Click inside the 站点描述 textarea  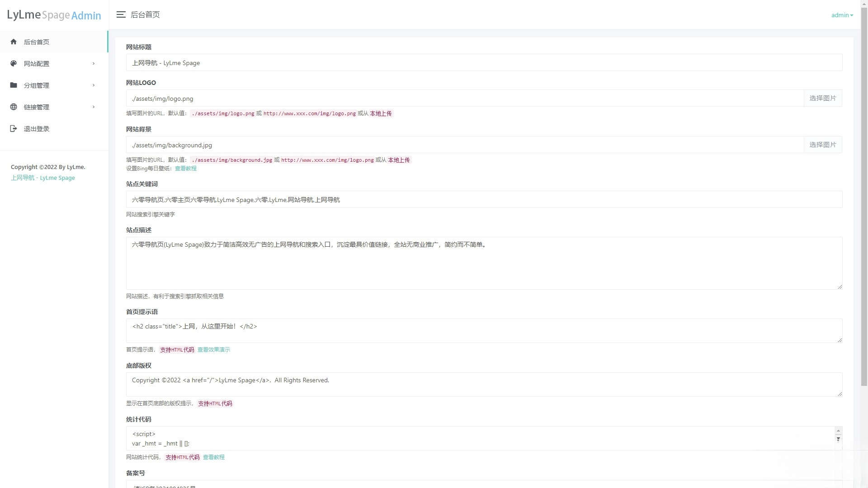484,263
